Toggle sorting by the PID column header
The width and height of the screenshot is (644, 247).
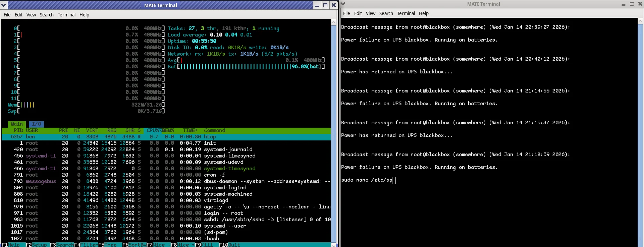18,130
